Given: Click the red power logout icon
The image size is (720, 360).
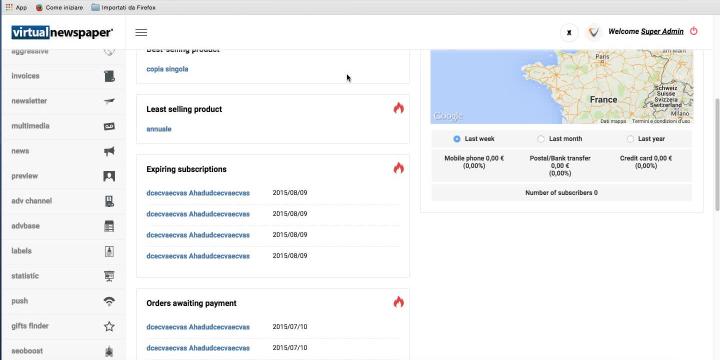Looking at the screenshot, I should (x=694, y=31).
